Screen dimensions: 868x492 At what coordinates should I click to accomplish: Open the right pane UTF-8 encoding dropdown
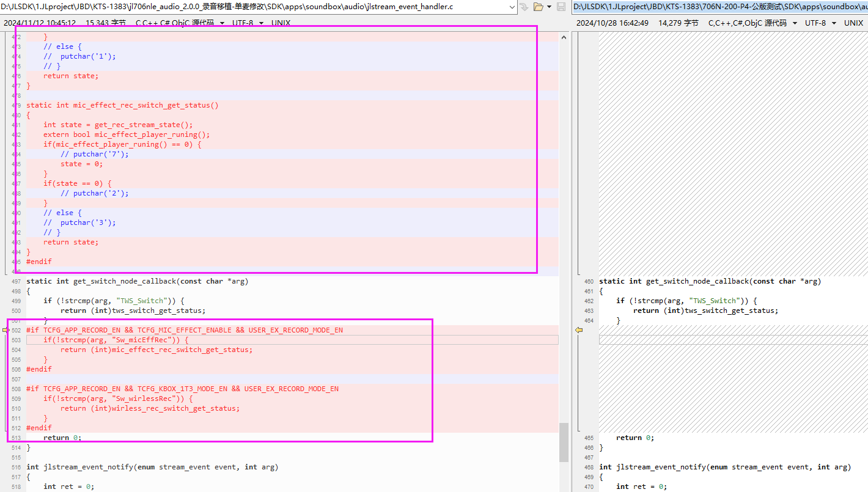point(820,23)
